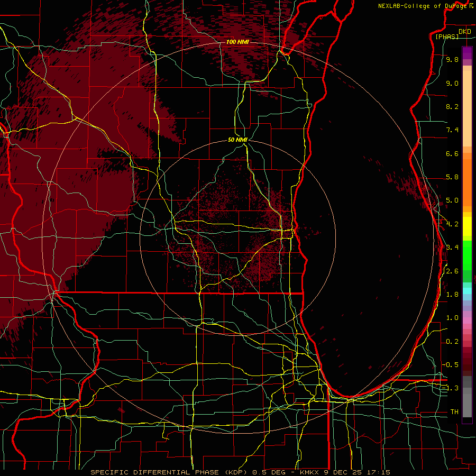Click the 17:15 timestamp in the caption
Viewport: 476px width, 476px height.
click(378, 472)
